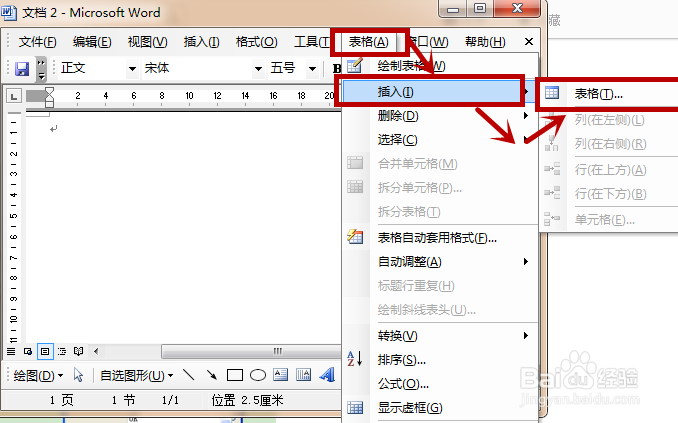
Task: Choose 表格(T)... from submenu
Action: coord(608,93)
